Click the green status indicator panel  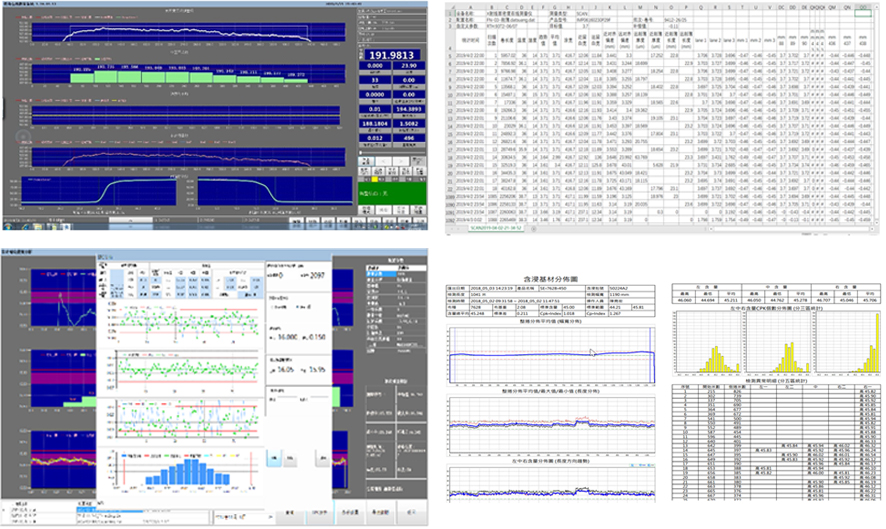tap(392, 191)
